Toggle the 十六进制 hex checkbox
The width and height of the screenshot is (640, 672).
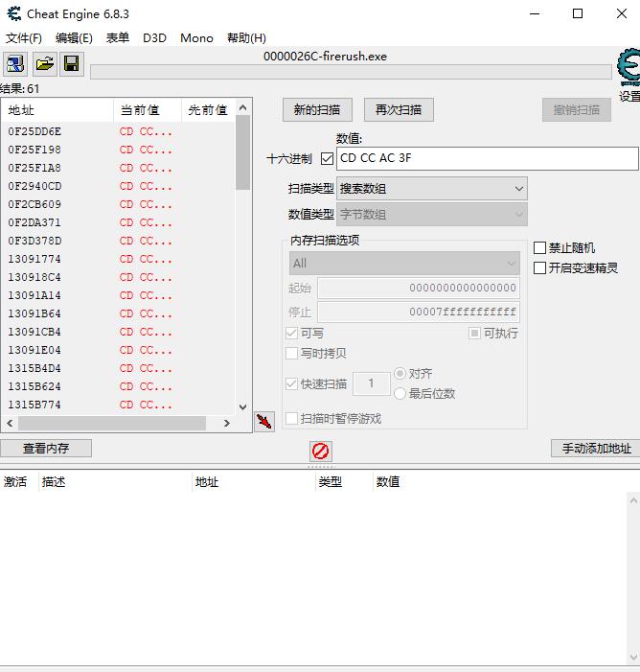pos(327,158)
